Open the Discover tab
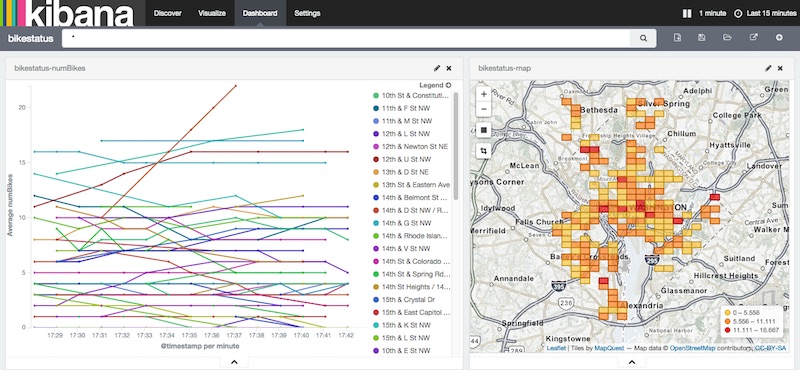This screenshot has width=800, height=370. tap(167, 13)
